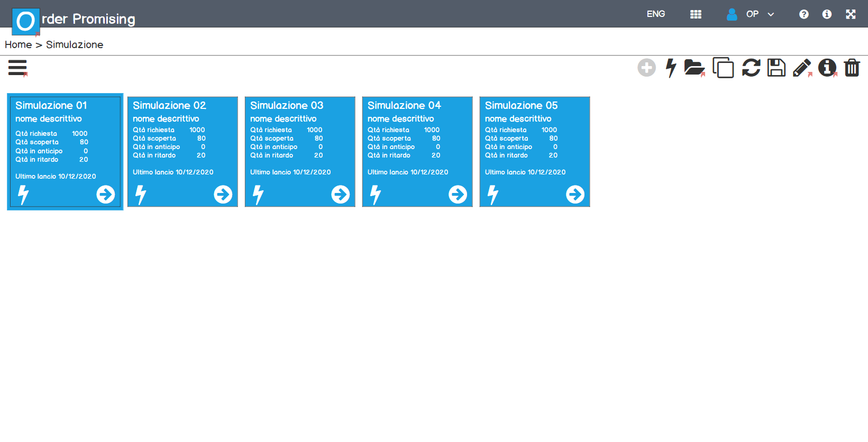Switch language via ENG
The width and height of the screenshot is (868, 442).
656,14
